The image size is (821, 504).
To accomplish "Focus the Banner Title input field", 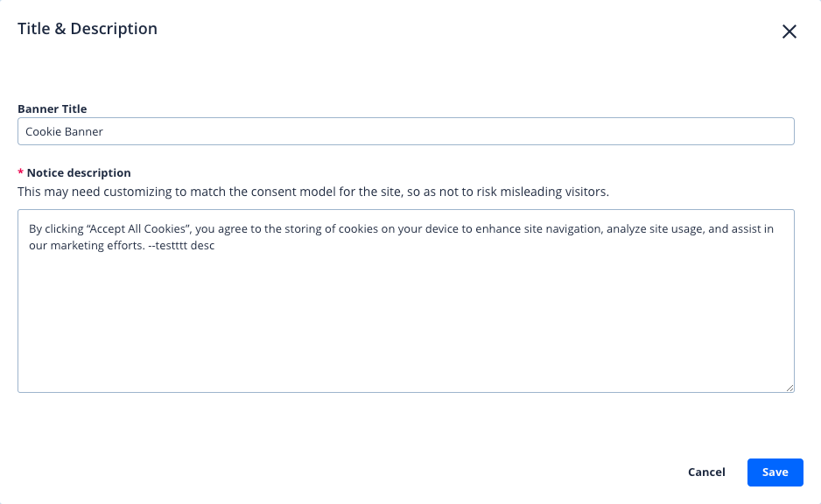I will (x=405, y=131).
